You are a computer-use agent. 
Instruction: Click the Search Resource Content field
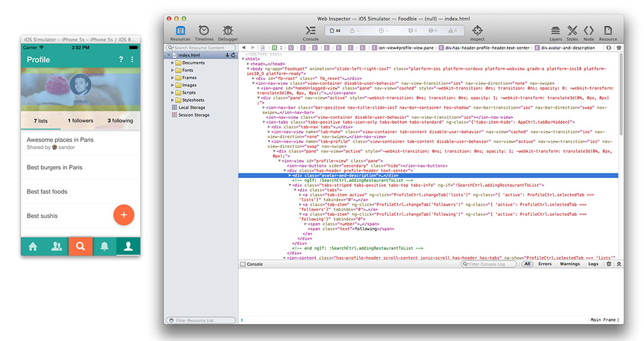tap(201, 48)
